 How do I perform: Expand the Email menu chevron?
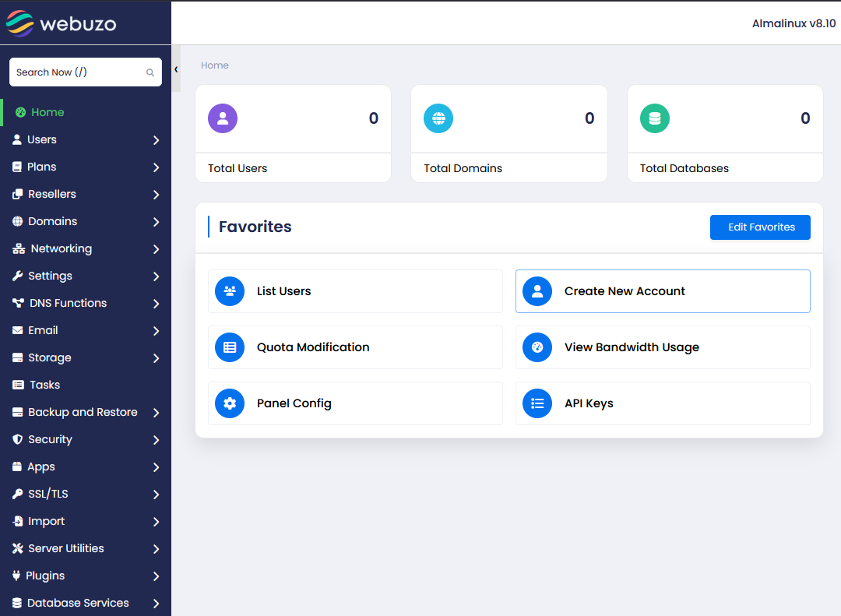156,331
